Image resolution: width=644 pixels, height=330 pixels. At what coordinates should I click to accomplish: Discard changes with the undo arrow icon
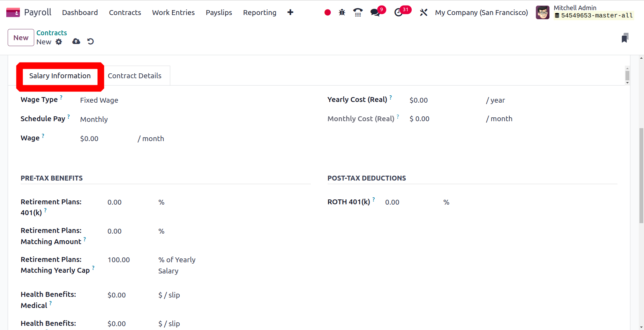point(90,42)
